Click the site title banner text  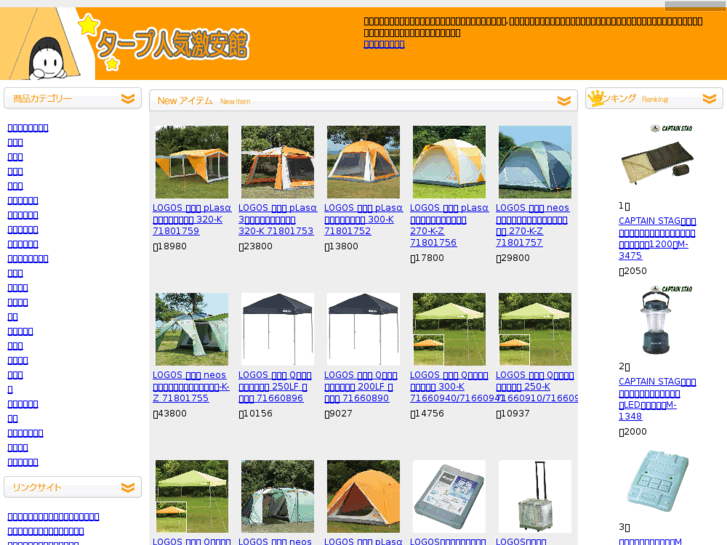coord(172,45)
